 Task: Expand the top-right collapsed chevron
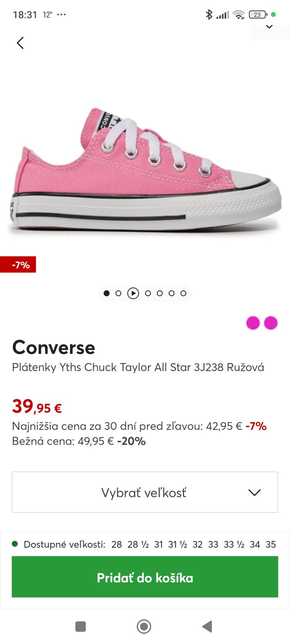[269, 27]
